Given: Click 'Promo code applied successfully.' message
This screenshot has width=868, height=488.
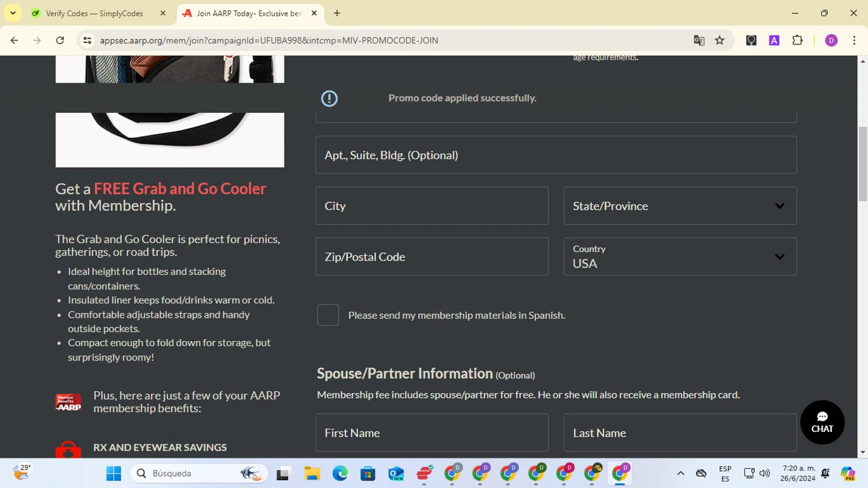Looking at the screenshot, I should click(x=462, y=98).
